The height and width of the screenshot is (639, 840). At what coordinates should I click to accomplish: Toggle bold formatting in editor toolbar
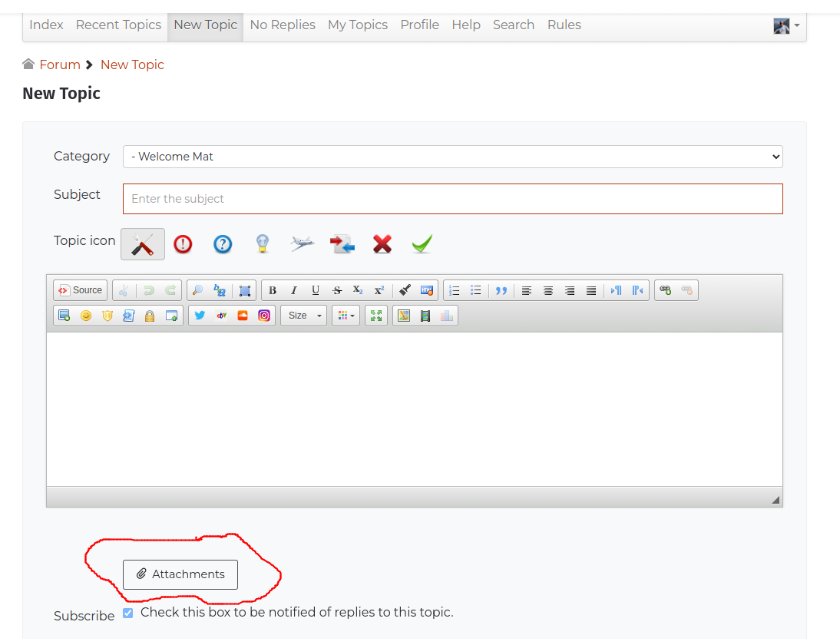[x=272, y=291]
